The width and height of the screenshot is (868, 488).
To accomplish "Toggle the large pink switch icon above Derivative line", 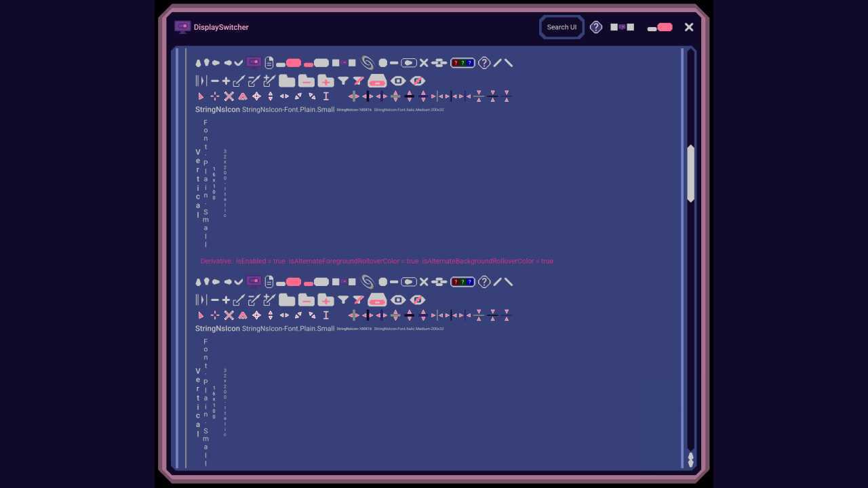I will coord(289,63).
